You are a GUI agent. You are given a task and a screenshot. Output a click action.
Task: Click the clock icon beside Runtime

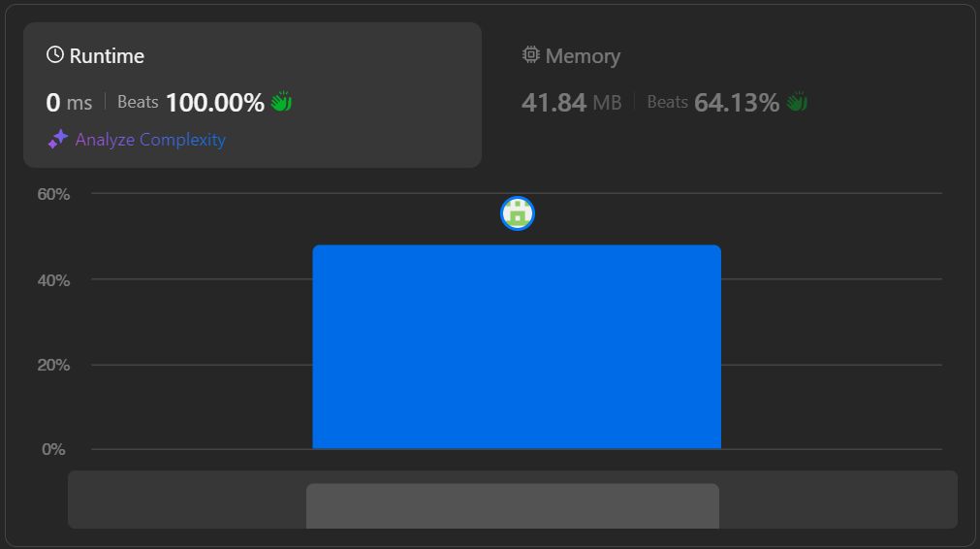point(55,55)
